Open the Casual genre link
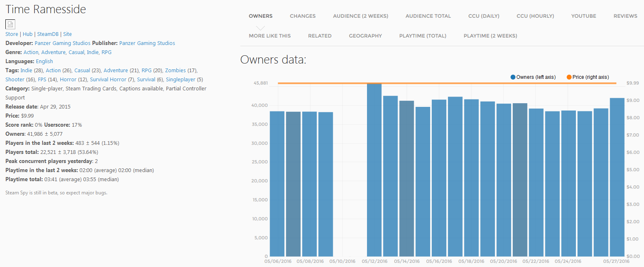The image size is (644, 267). click(x=76, y=52)
